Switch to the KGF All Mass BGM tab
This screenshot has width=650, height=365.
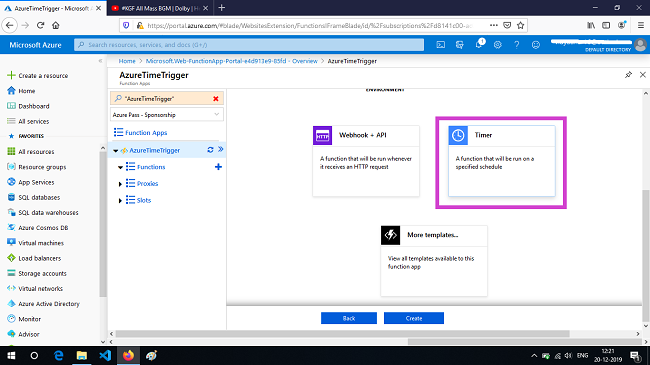(x=160, y=8)
